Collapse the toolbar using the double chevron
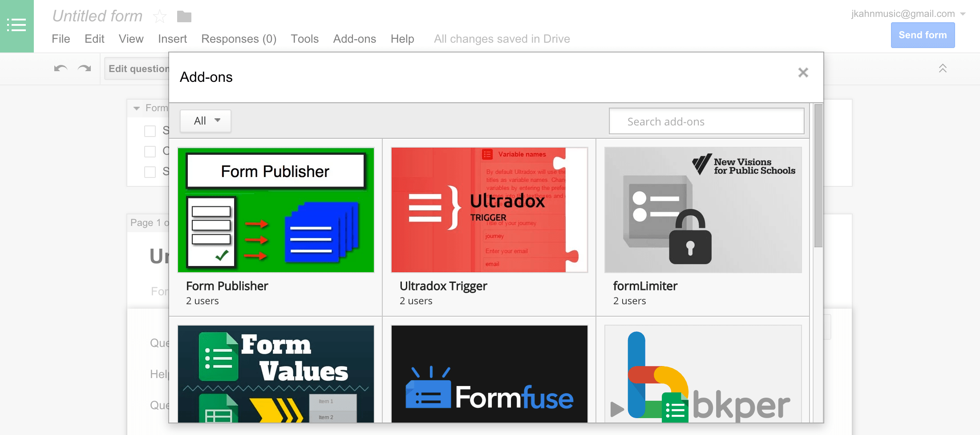Screen dimensions: 980x435 pos(942,68)
